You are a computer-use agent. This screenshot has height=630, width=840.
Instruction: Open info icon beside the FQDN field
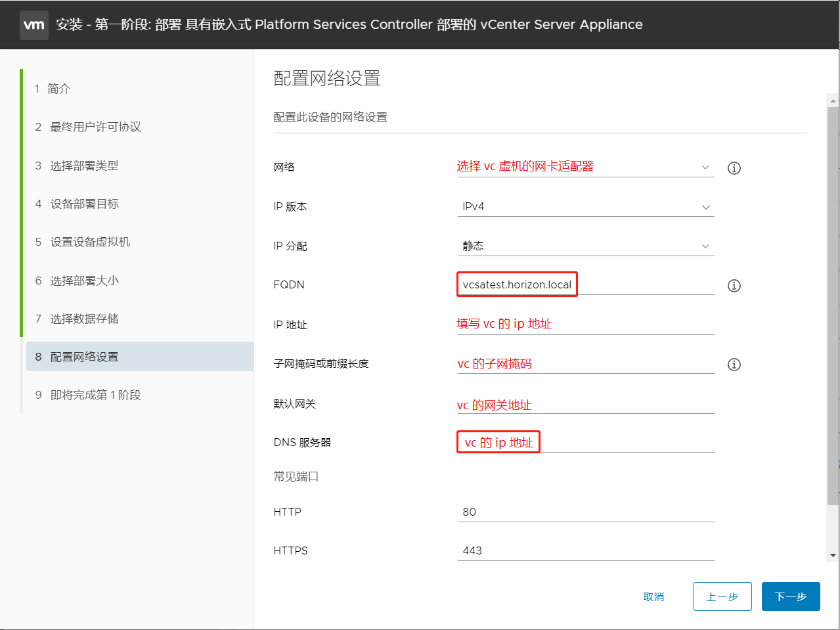pos(734,286)
